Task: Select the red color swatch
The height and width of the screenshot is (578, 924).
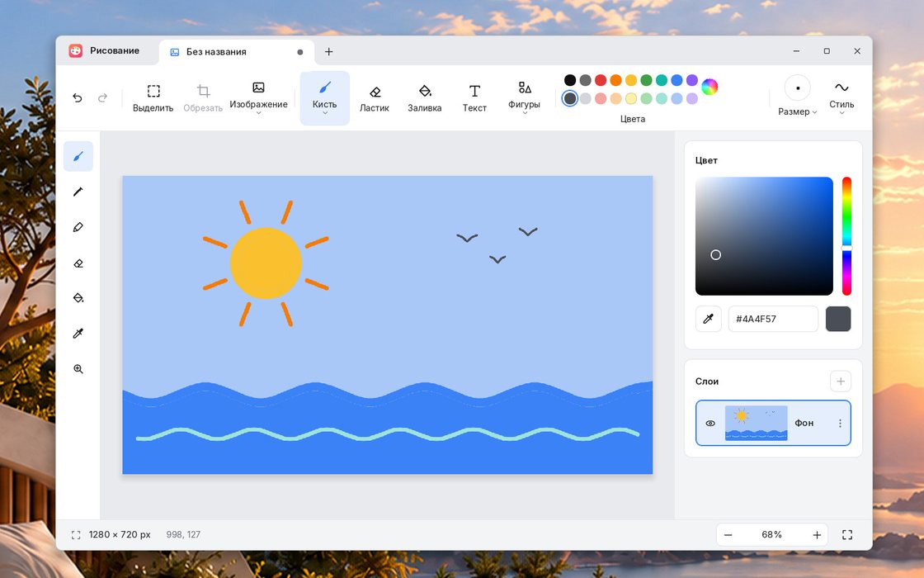Action: pyautogui.click(x=601, y=80)
